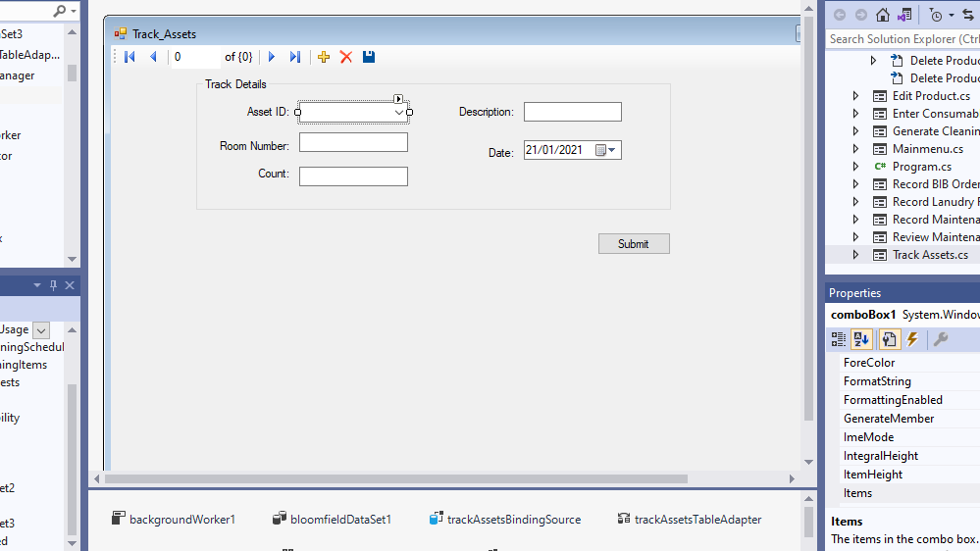980x551 pixels.
Task: Go to previous record in navigator
Action: tap(153, 57)
